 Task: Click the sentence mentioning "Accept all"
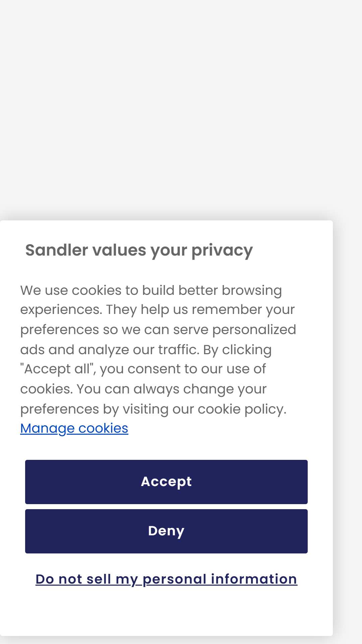[x=143, y=369]
